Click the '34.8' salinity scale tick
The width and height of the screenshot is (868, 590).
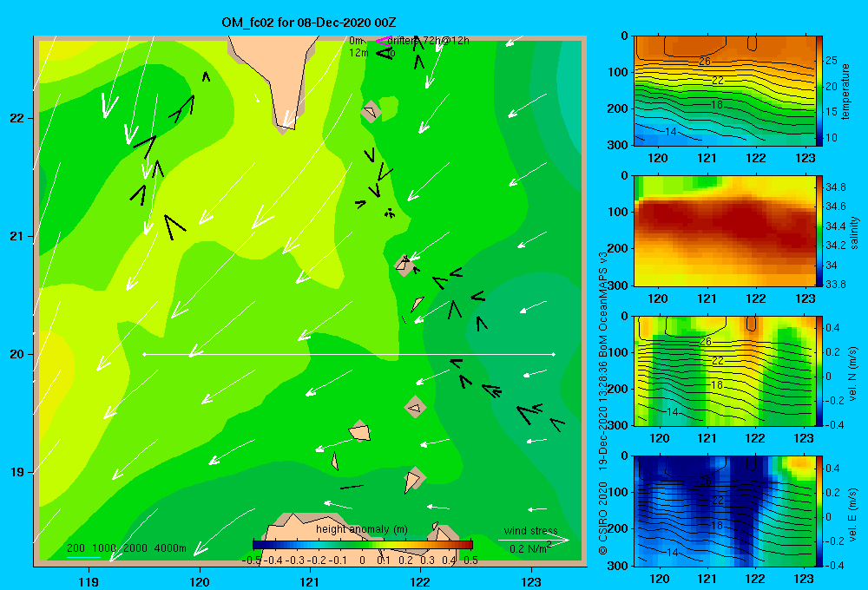[x=835, y=187]
